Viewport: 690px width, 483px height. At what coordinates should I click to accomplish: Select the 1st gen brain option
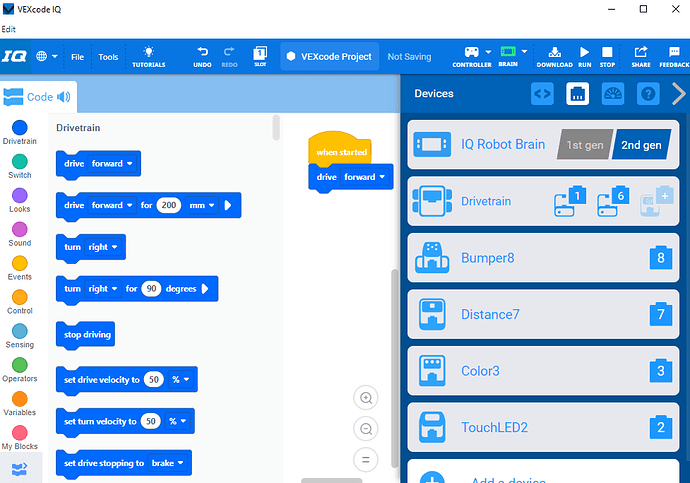pos(585,144)
